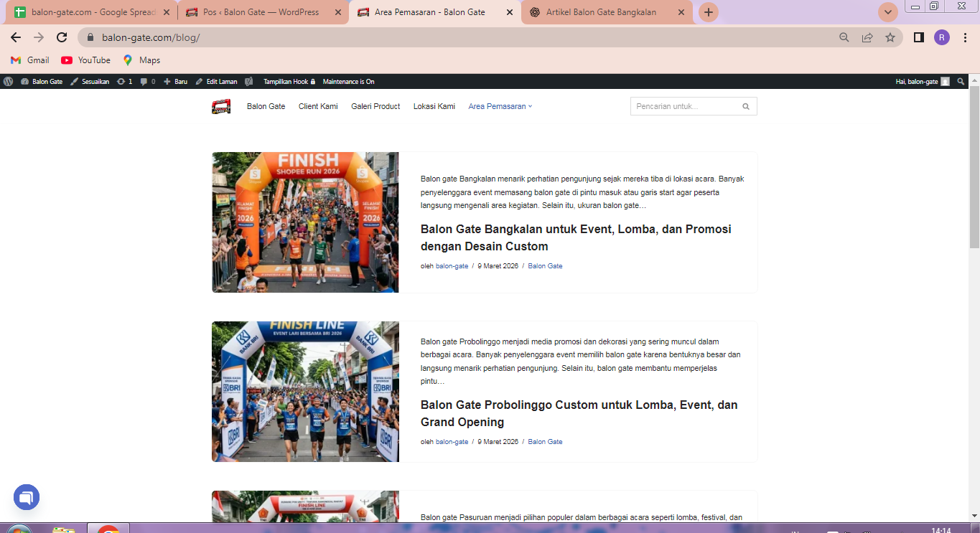Click the page vertical scrollbar
The width and height of the screenshot is (980, 533).
(x=974, y=169)
